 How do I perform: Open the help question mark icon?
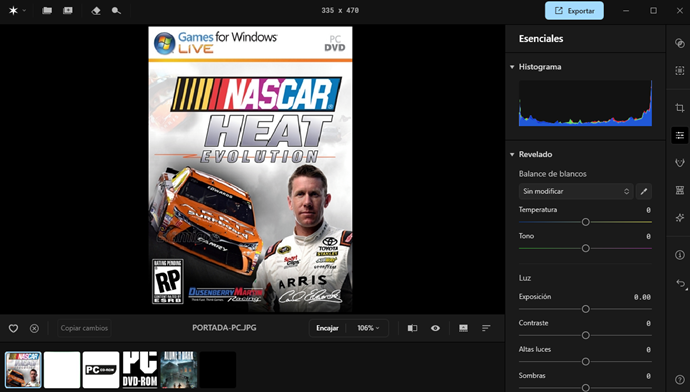pos(680,380)
